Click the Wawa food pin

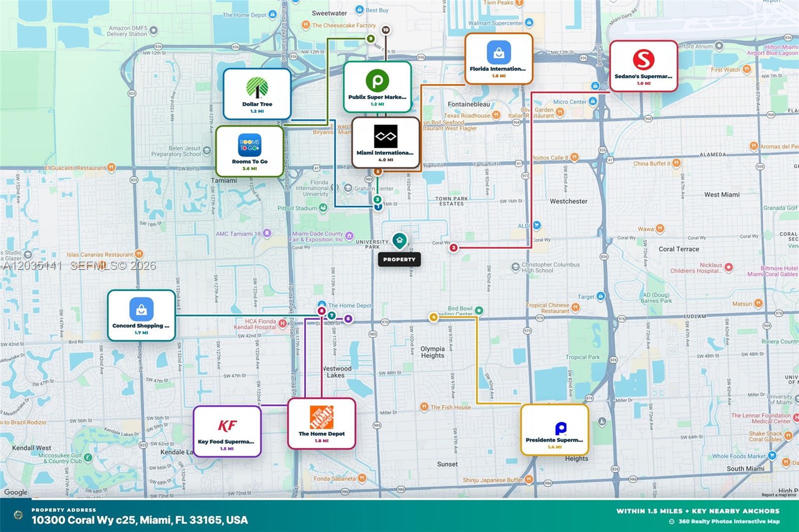pos(660,229)
